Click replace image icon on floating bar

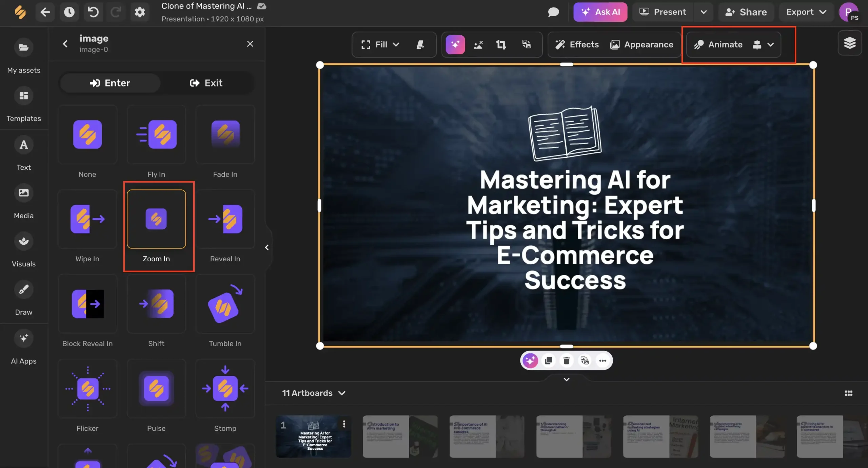[x=585, y=360]
